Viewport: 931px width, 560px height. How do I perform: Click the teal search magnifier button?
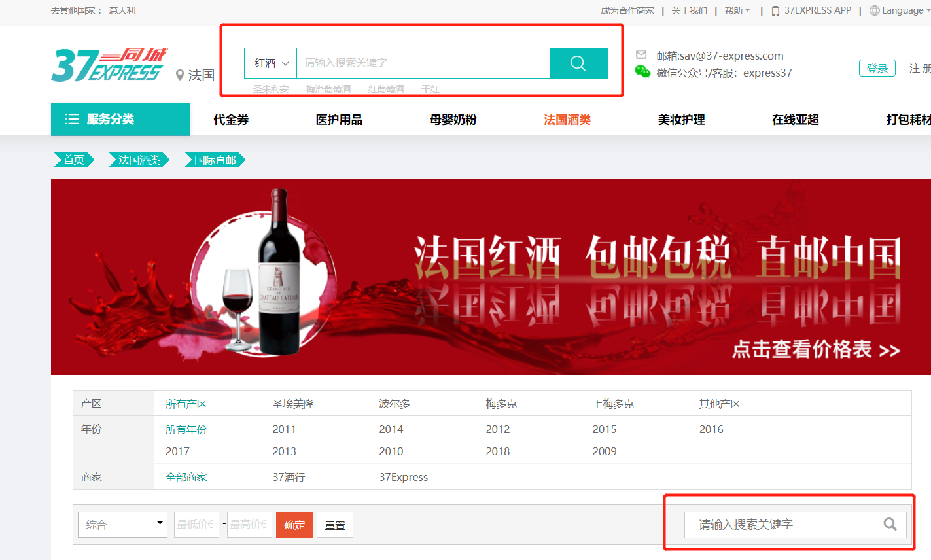pyautogui.click(x=578, y=63)
